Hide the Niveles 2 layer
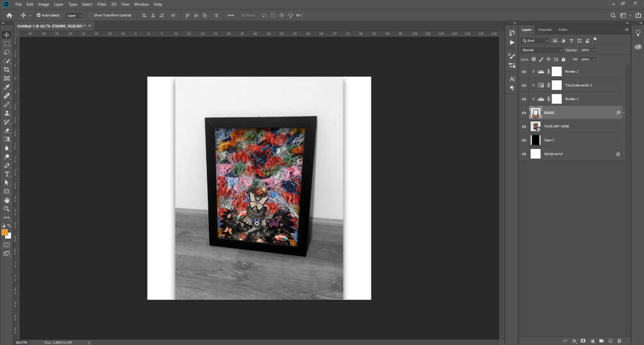The height and width of the screenshot is (345, 644). [524, 72]
